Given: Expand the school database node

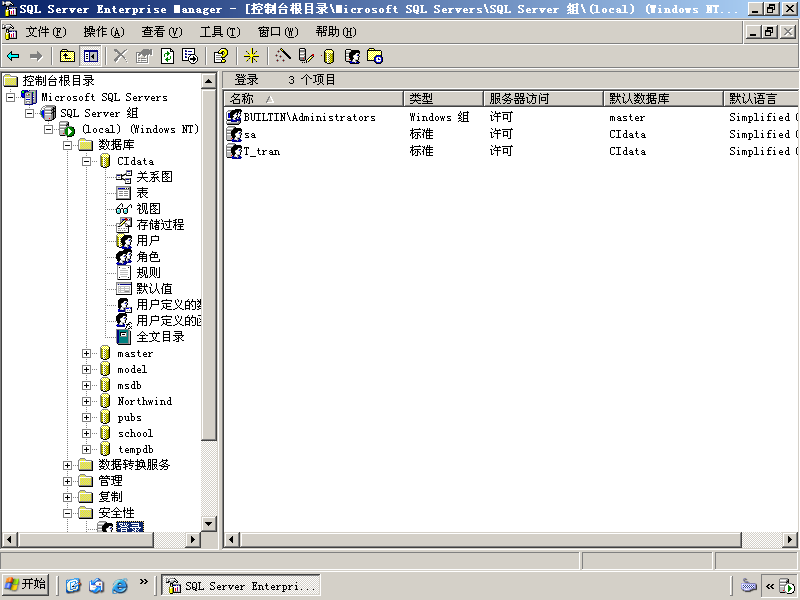Looking at the screenshot, I should tap(87, 433).
